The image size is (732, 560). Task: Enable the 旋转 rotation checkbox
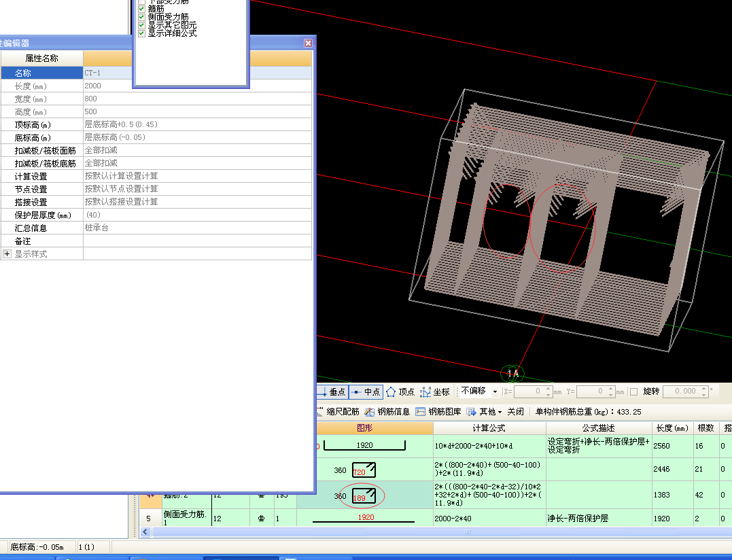click(x=634, y=391)
